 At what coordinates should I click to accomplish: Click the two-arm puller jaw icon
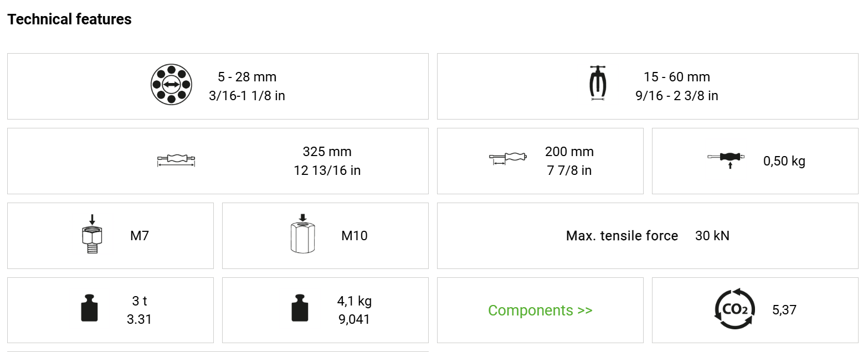[x=597, y=84]
